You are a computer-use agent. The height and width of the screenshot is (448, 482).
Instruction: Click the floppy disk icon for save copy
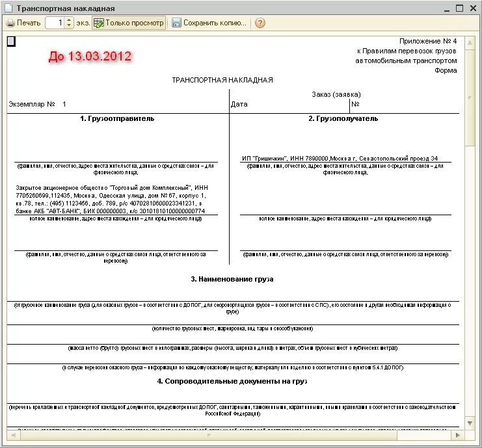176,23
